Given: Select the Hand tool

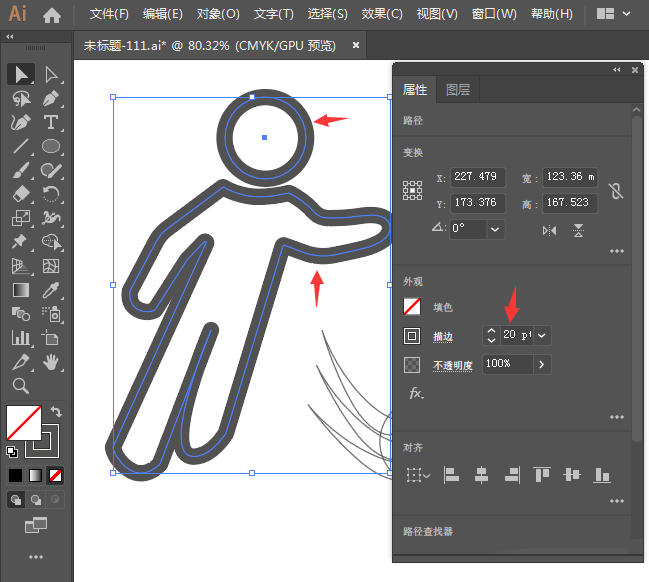Looking at the screenshot, I should [51, 362].
